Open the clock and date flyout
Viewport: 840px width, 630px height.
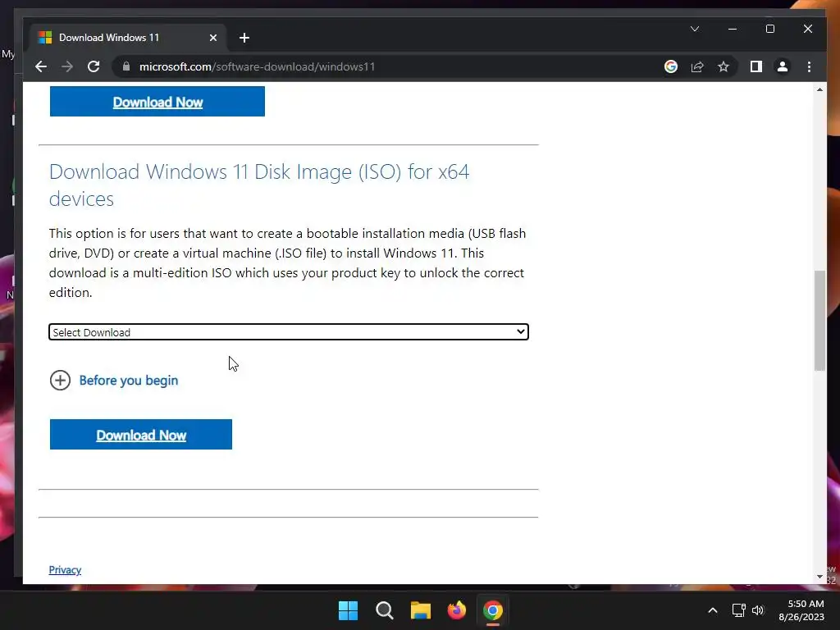pos(801,610)
